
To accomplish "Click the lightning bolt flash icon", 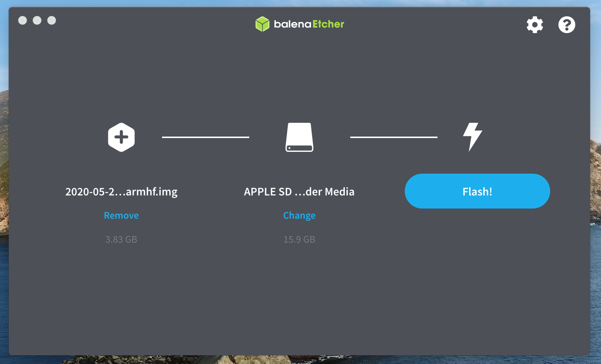I will 472,137.
